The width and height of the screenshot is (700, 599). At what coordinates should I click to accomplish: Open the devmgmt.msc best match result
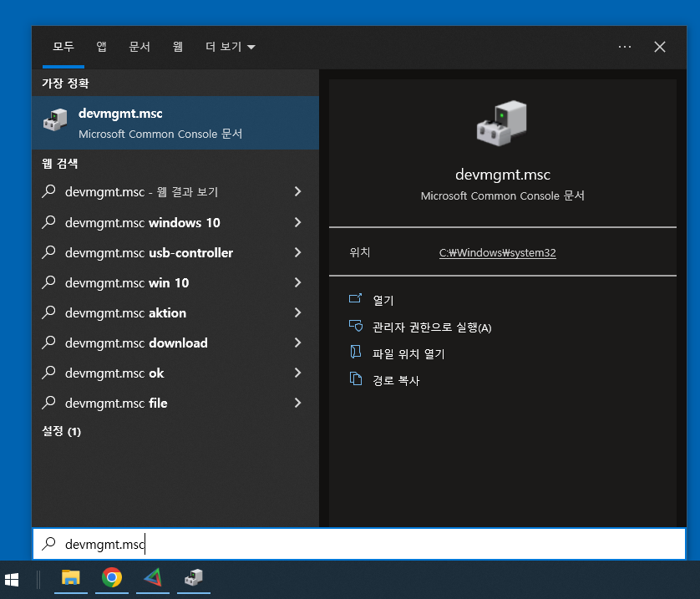[175, 123]
